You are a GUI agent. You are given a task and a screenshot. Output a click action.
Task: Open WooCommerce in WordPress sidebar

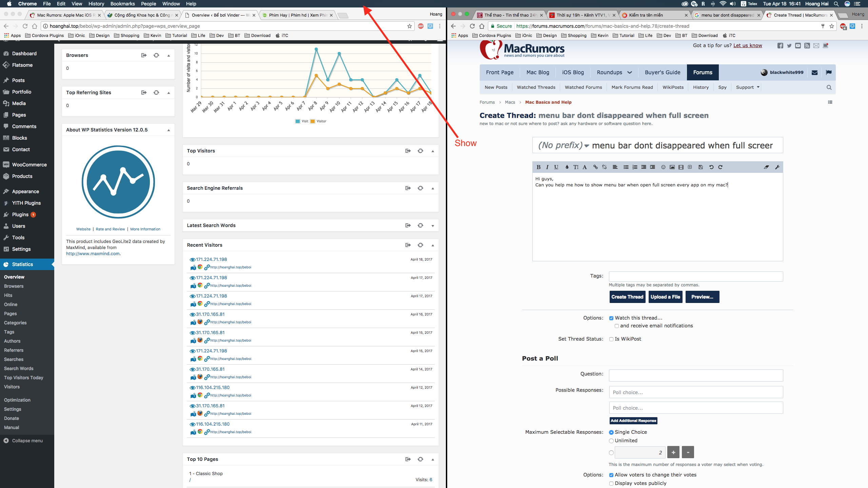[29, 165]
